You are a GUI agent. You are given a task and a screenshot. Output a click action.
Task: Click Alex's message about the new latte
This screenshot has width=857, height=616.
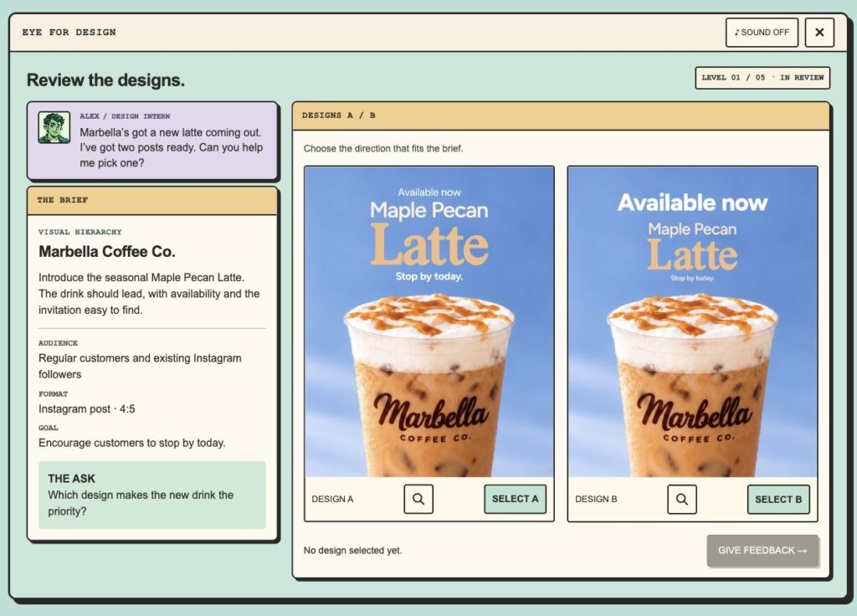pyautogui.click(x=171, y=147)
